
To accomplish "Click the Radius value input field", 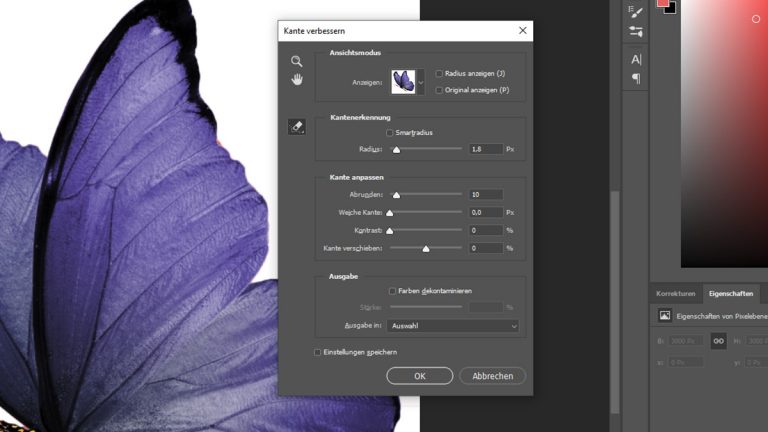I will [484, 149].
